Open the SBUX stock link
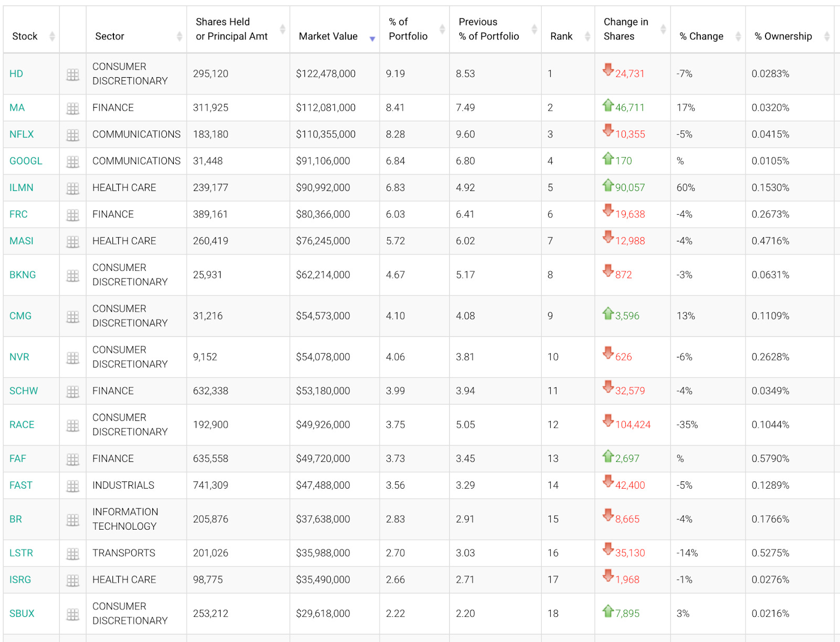 22,614
